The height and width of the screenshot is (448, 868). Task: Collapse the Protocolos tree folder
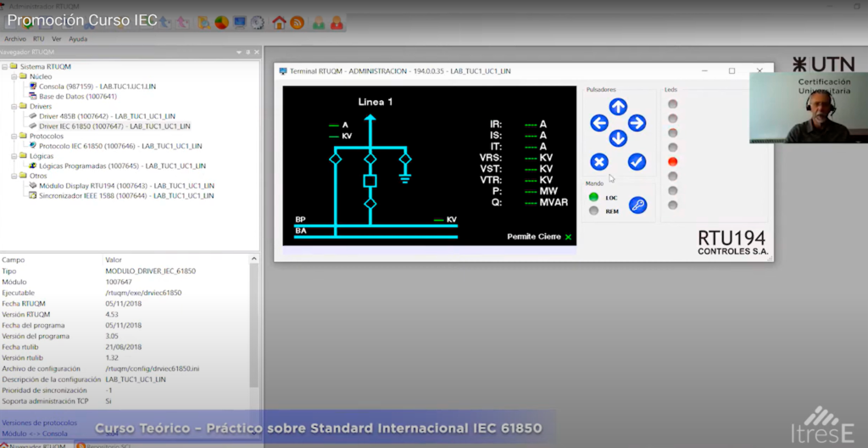[14, 137]
